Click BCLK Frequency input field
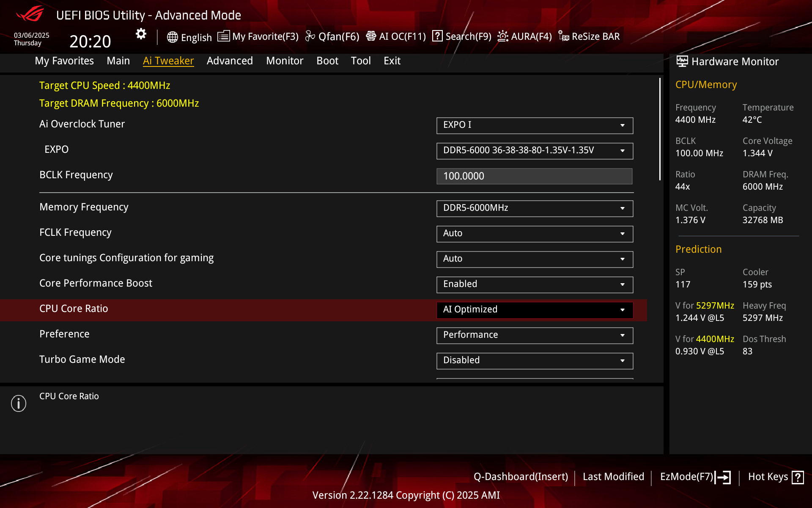 point(535,176)
